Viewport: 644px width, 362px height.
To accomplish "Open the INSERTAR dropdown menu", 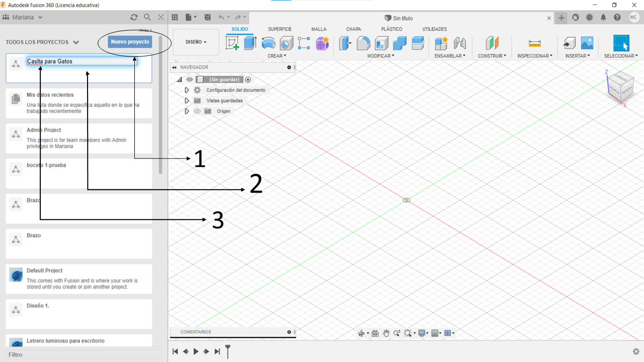I will click(578, 56).
